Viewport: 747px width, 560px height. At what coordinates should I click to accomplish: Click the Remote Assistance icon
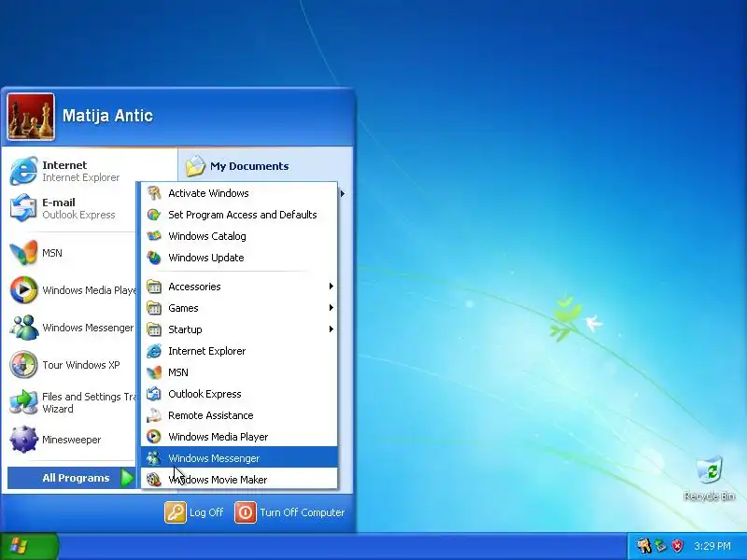(x=154, y=415)
